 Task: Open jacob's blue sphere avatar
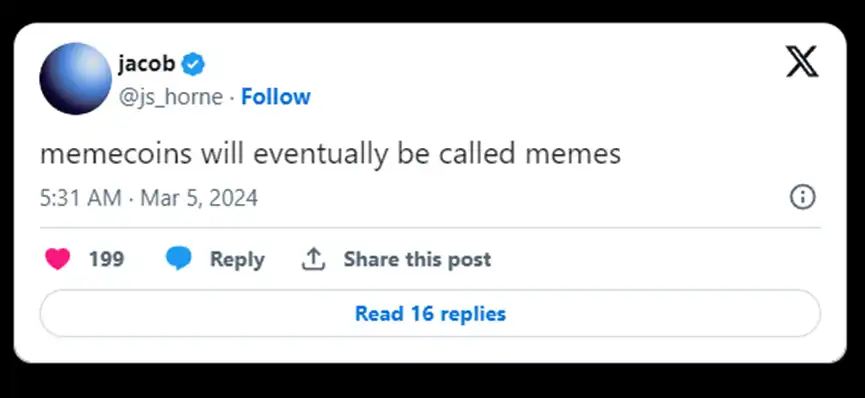pos(76,78)
